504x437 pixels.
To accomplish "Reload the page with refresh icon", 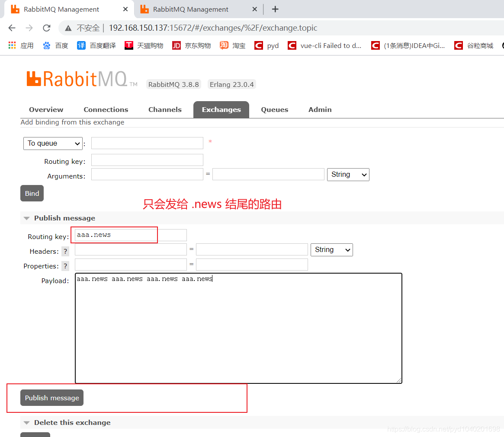I will [47, 28].
